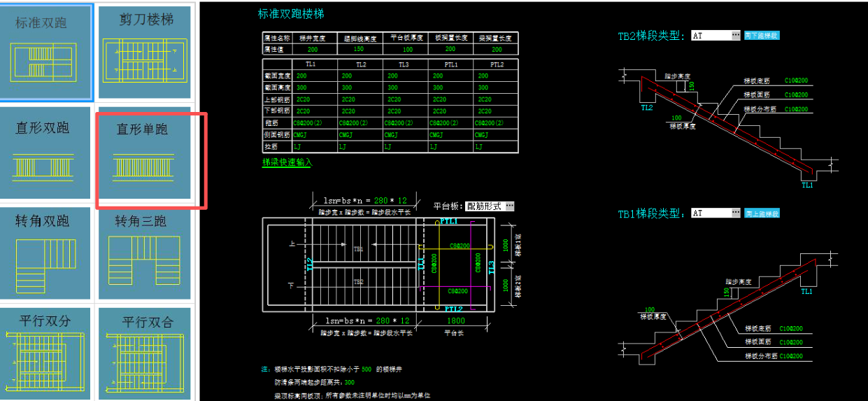Edit the 梯井宽度 value 200

click(x=312, y=50)
